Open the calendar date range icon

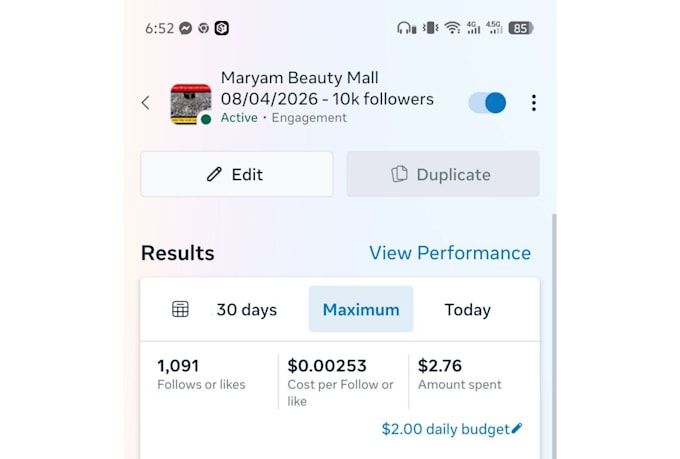180,309
